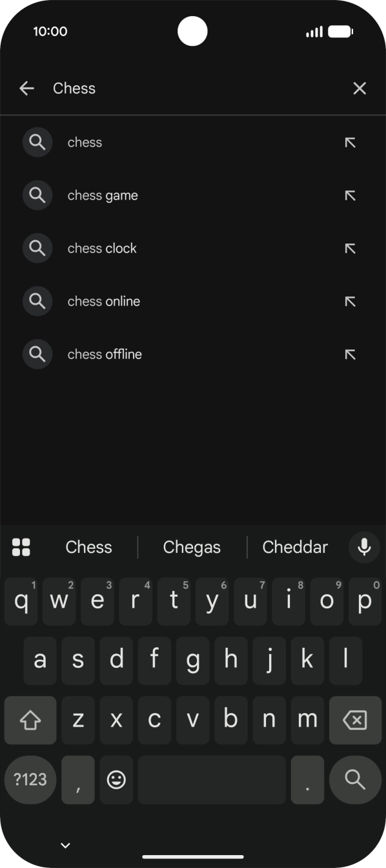Screen dimensions: 386x868
Task: Select the chess clock search suggestion
Action: point(101,248)
